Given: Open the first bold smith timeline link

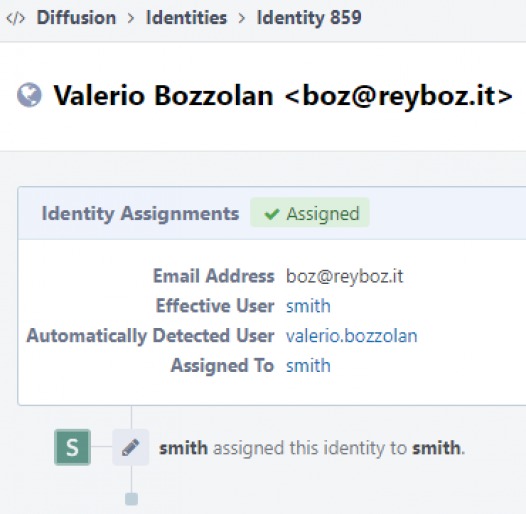Looking at the screenshot, I should point(183,448).
